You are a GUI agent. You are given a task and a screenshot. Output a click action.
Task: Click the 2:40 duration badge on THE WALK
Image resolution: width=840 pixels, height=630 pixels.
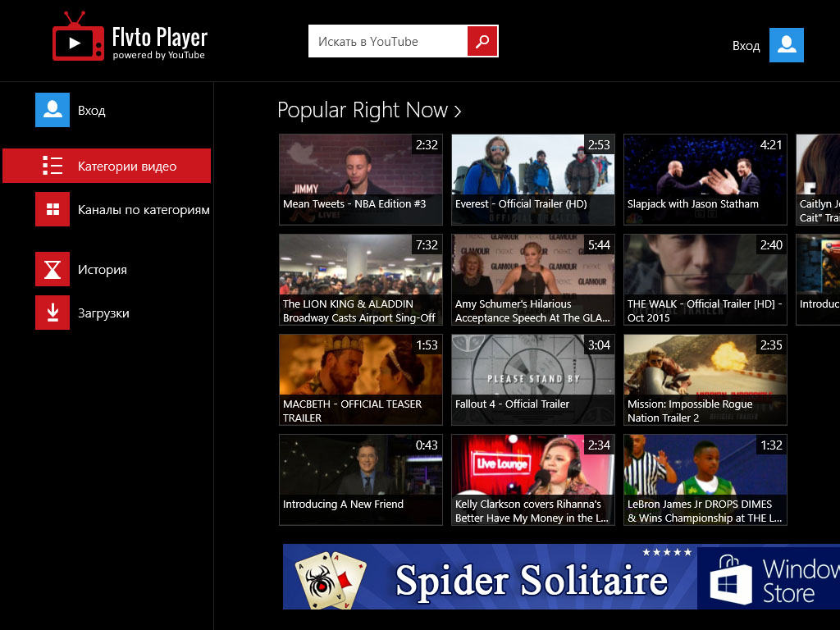tap(771, 244)
